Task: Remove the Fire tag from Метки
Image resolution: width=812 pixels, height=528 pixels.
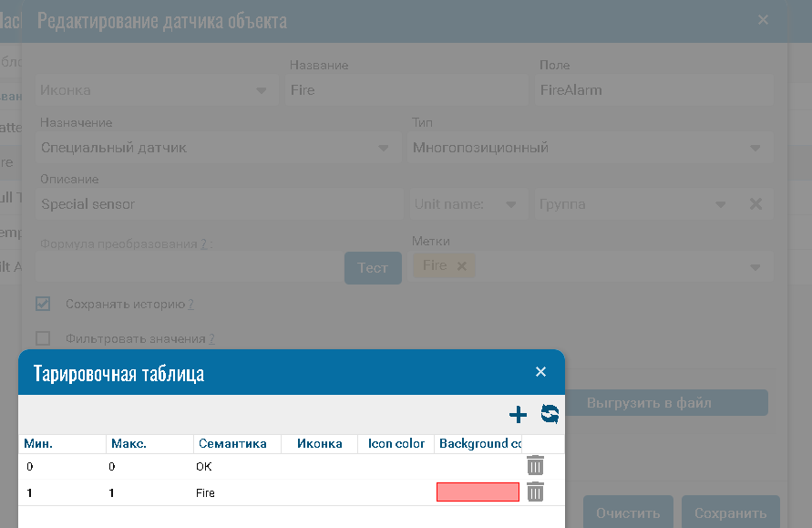Action: (461, 266)
